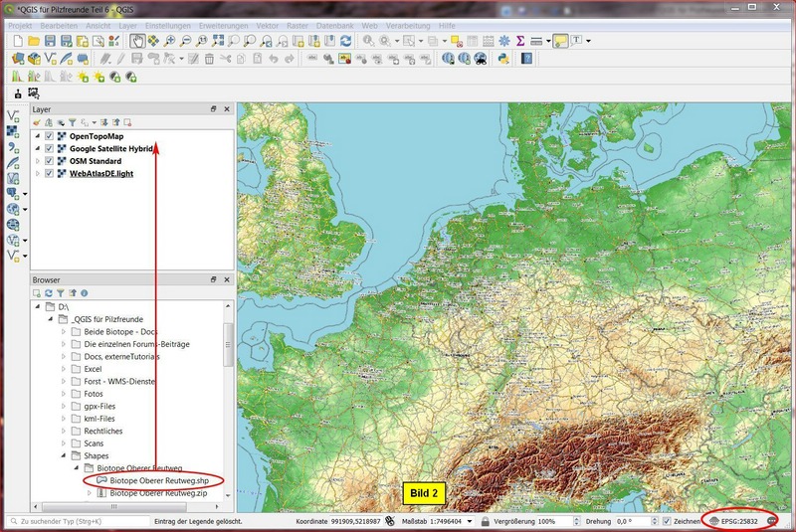The height and width of the screenshot is (532, 796).
Task: Expand the gpx-Files folder
Action: 64,406
